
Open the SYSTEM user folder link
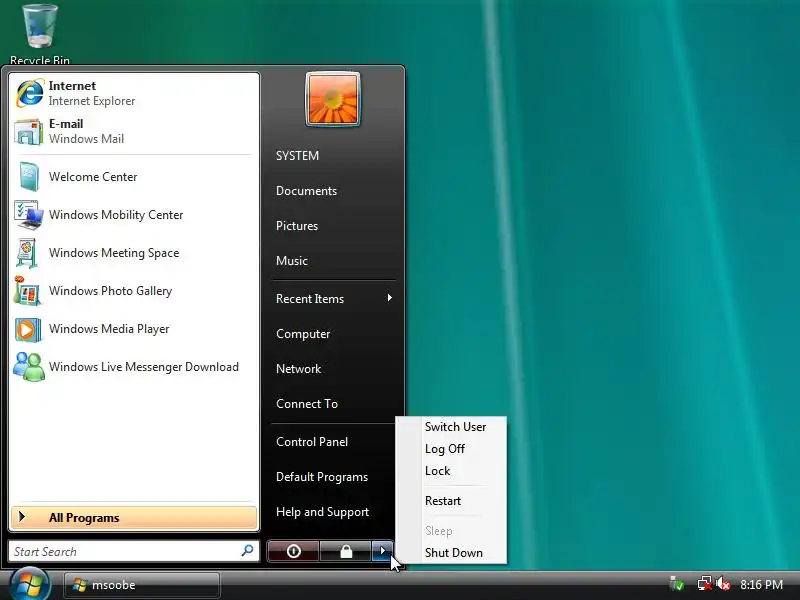click(x=297, y=156)
